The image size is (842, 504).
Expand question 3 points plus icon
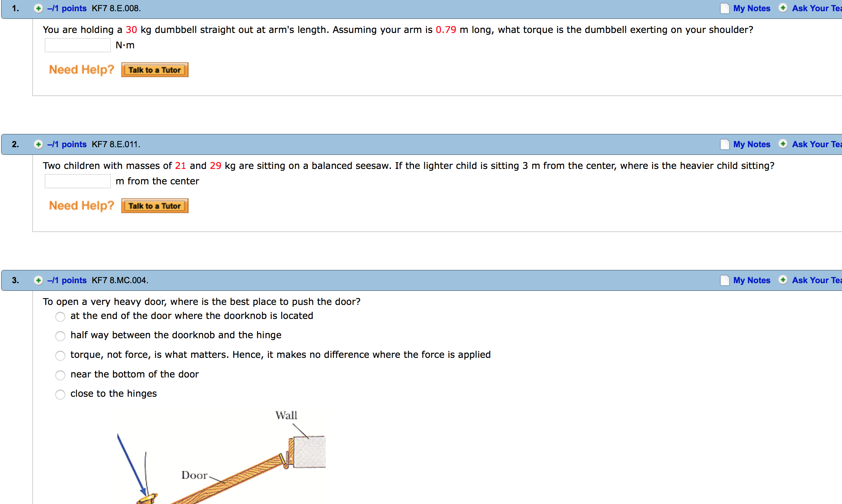[38, 280]
